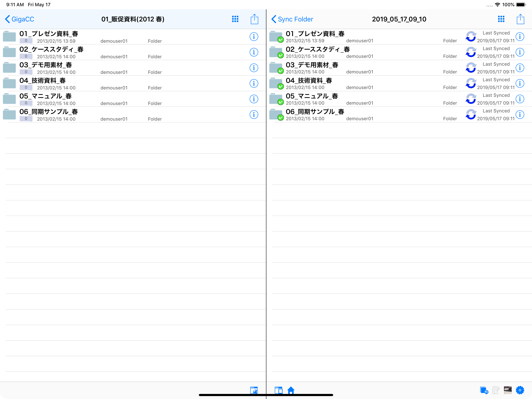Tap the battery indicator in the status bar
The width and height of the screenshot is (532, 399).
tap(521, 4)
